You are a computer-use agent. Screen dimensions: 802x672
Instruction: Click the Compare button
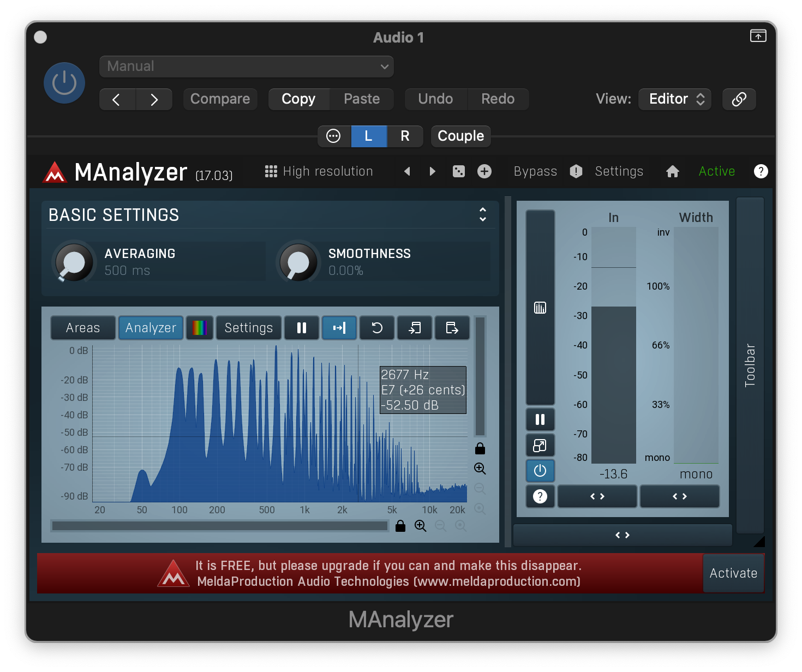(x=220, y=99)
